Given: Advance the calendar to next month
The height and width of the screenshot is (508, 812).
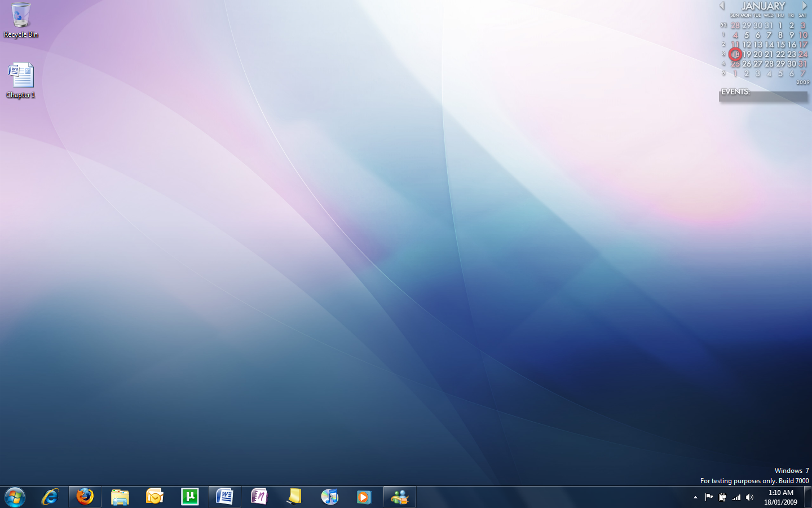Looking at the screenshot, I should point(804,6).
